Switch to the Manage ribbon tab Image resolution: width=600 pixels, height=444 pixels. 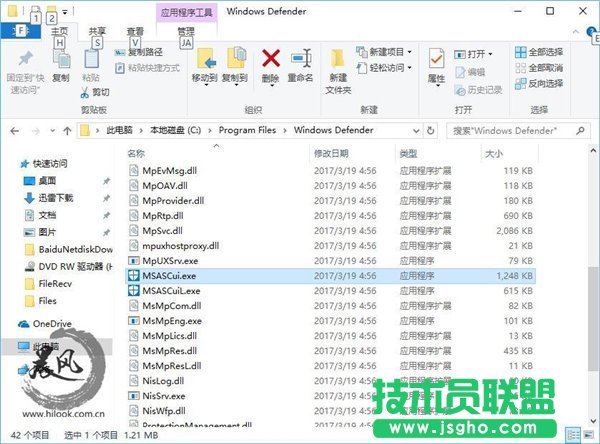pyautogui.click(x=186, y=31)
